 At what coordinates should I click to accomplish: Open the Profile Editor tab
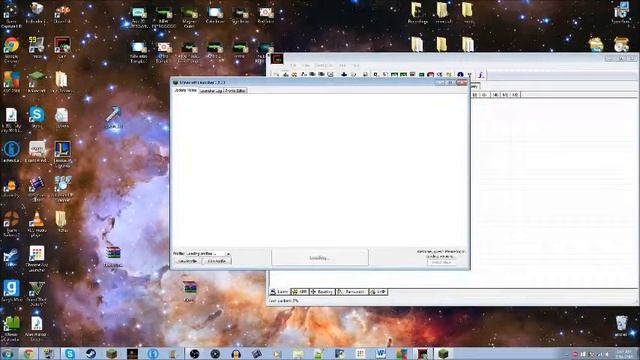click(x=235, y=91)
